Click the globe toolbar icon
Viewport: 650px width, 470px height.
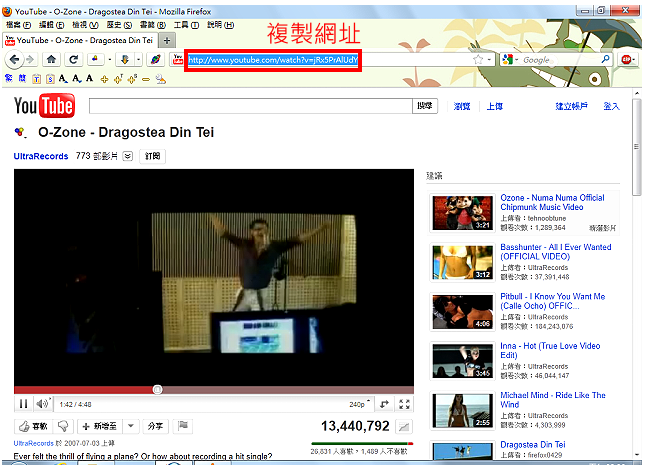pyautogui.click(x=155, y=60)
